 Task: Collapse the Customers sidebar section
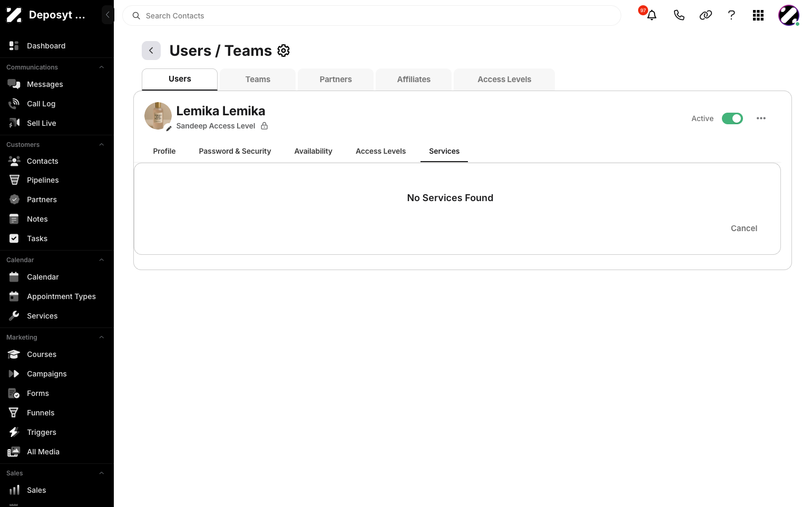[x=102, y=145]
